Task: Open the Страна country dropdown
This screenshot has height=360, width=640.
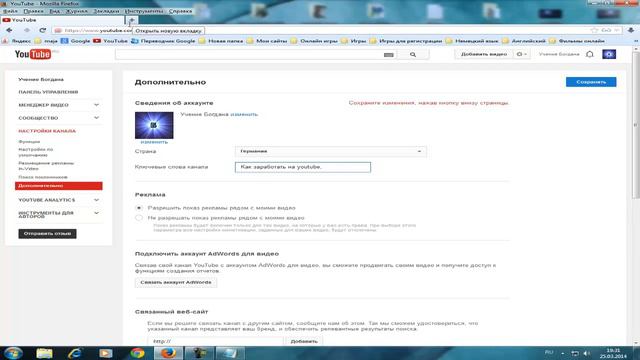Action: (331, 151)
